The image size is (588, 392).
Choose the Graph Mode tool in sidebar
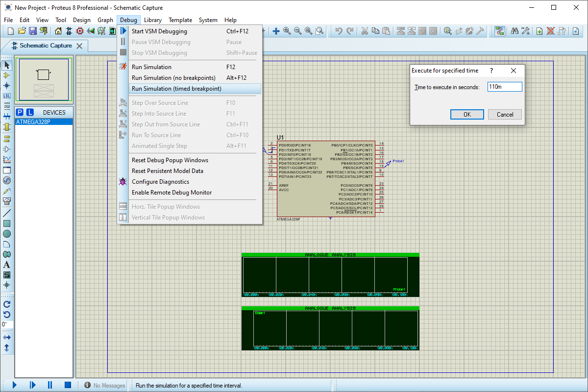point(7,160)
